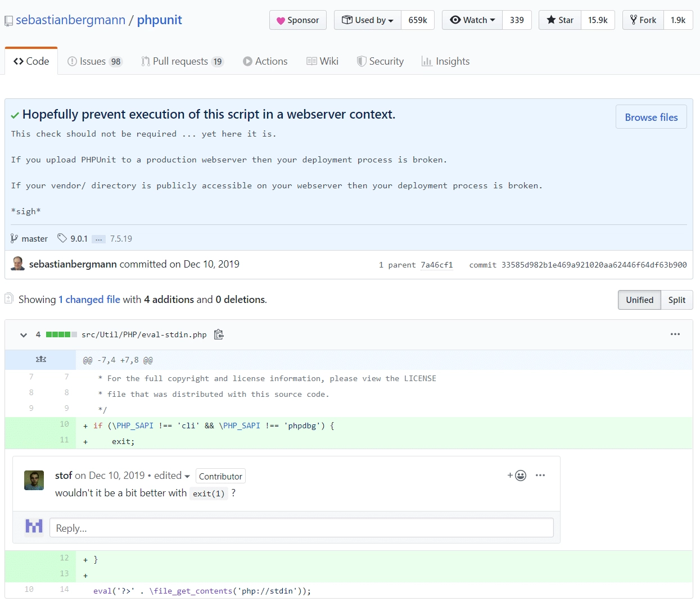Click the tag ellipsis between 9.0.1 and 7.5.19
The width and height of the screenshot is (700, 602).
click(x=99, y=239)
